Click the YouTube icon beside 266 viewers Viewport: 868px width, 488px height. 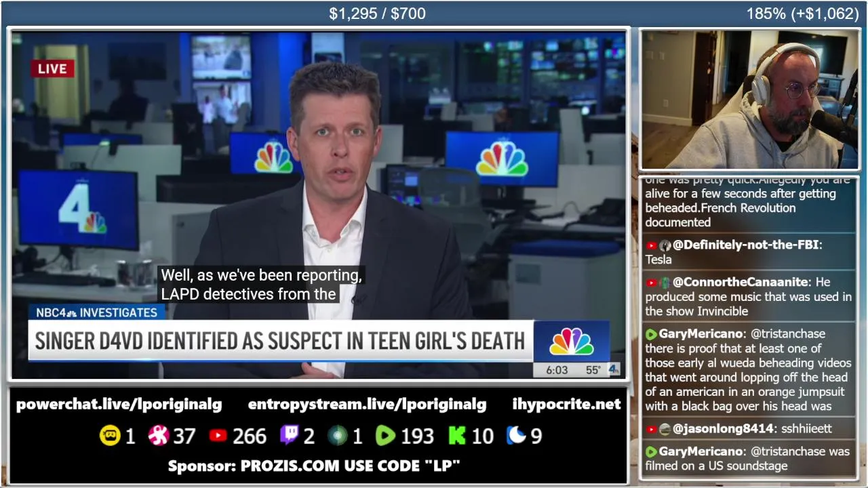[218, 436]
